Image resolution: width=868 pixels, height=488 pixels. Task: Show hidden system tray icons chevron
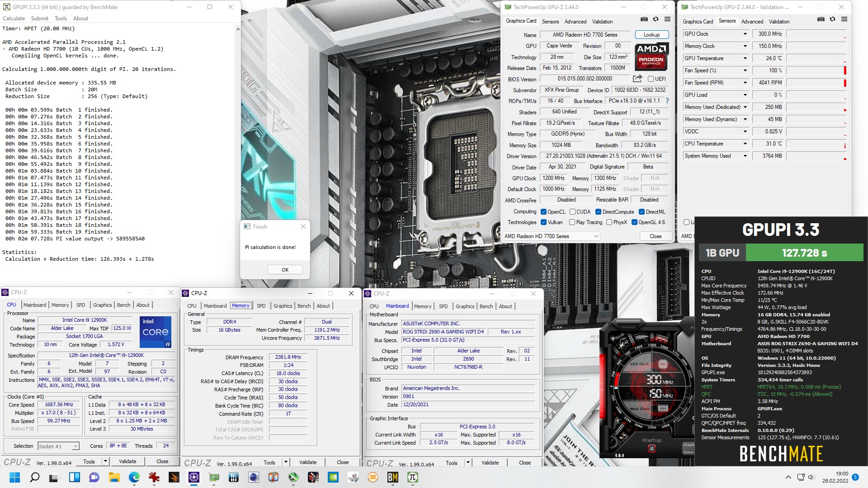pyautogui.click(x=788, y=477)
